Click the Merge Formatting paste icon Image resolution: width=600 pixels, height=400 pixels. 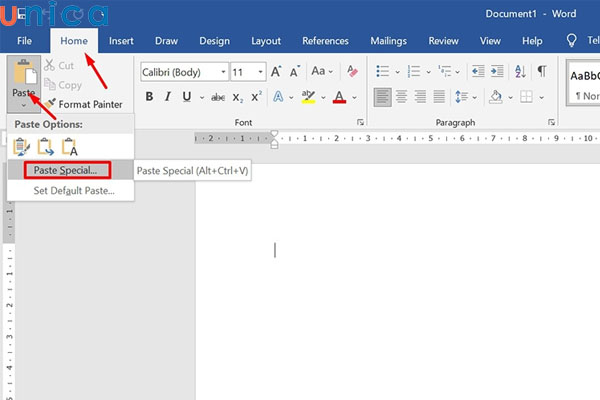46,147
